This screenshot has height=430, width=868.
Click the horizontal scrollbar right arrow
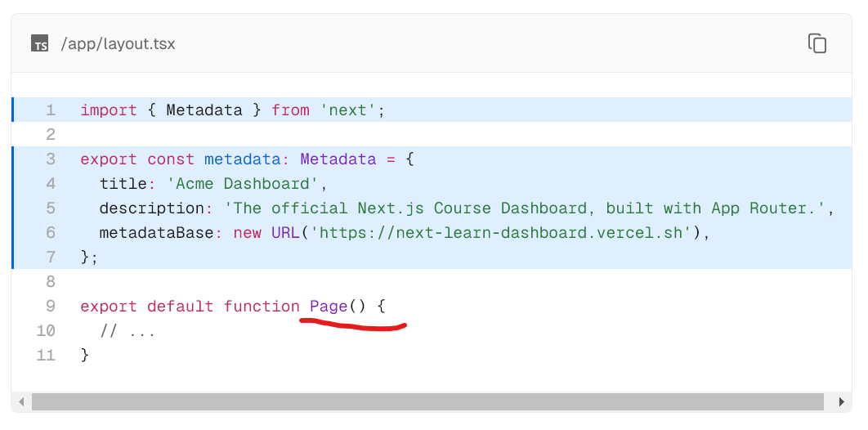841,401
